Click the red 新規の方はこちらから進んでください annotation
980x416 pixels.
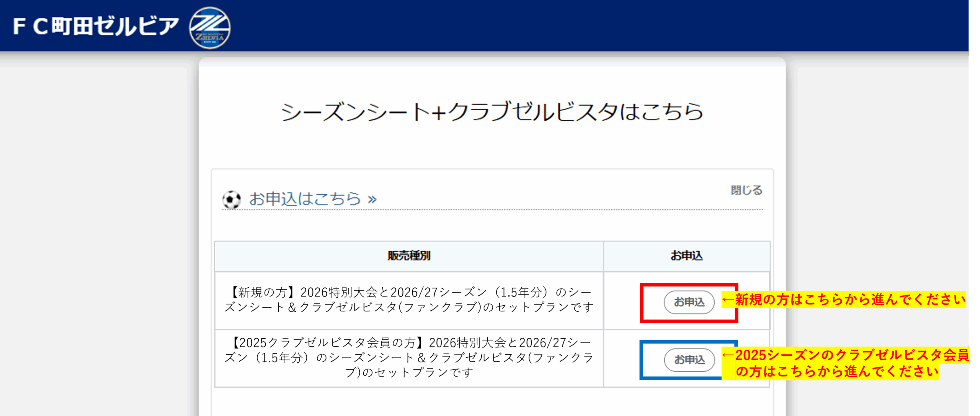pos(850,300)
